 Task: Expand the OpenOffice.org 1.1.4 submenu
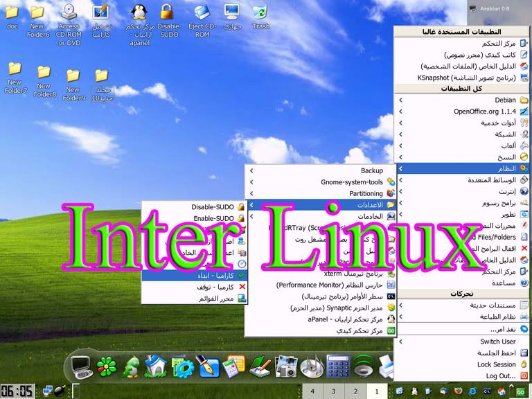click(463, 112)
